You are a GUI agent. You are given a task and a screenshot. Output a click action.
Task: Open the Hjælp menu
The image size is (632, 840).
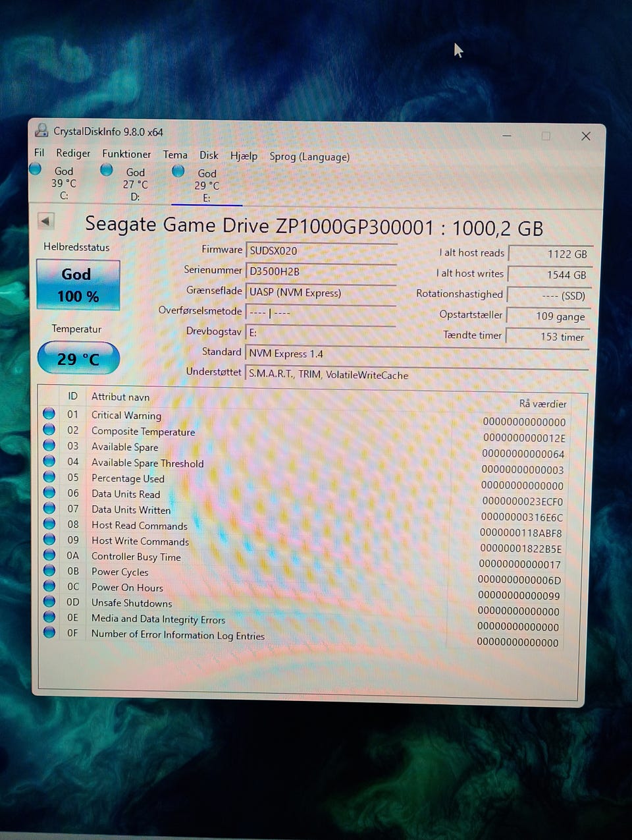click(244, 155)
